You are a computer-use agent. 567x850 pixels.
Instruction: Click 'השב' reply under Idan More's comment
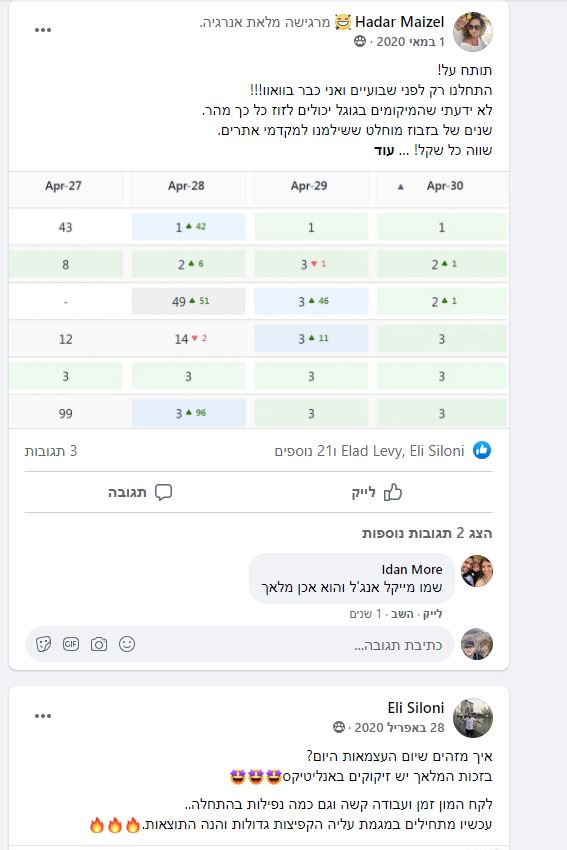(x=402, y=614)
